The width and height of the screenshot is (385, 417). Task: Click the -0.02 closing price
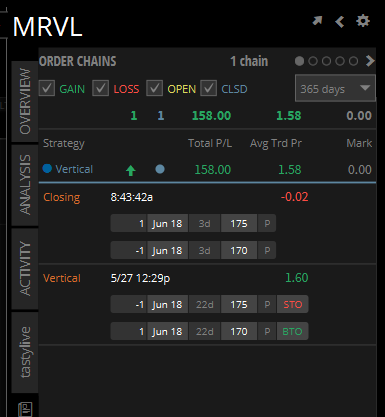(295, 197)
